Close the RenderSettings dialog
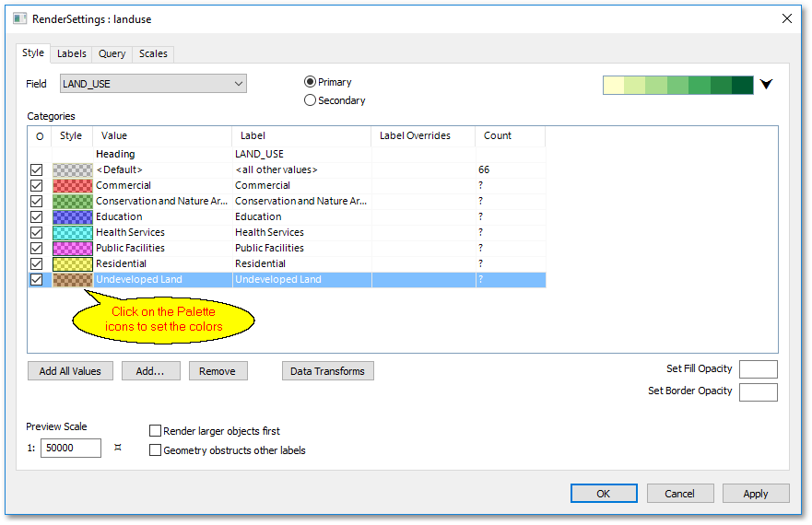 pyautogui.click(x=786, y=18)
